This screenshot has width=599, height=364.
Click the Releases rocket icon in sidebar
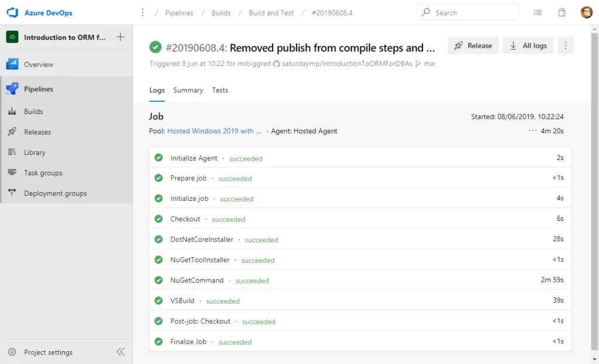pos(12,131)
